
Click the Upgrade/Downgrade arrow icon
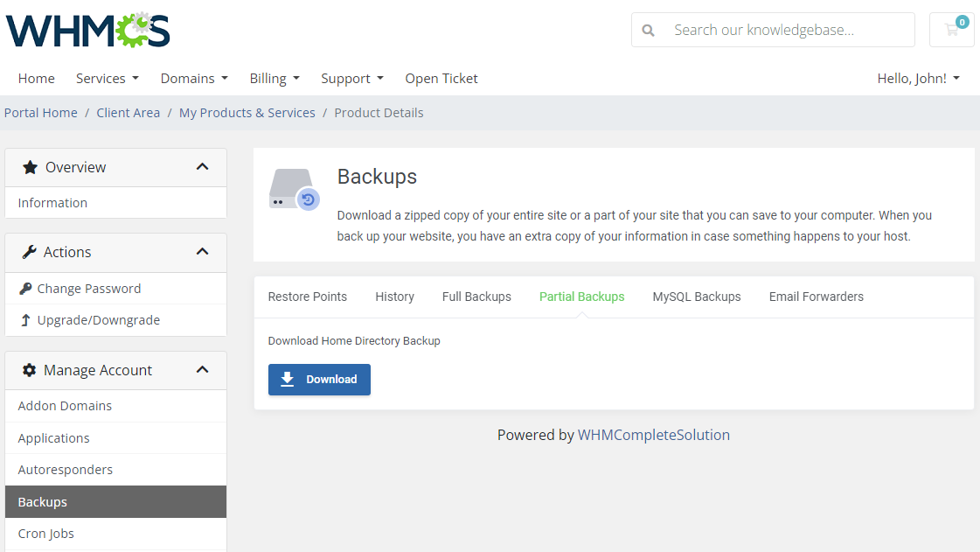pos(25,320)
